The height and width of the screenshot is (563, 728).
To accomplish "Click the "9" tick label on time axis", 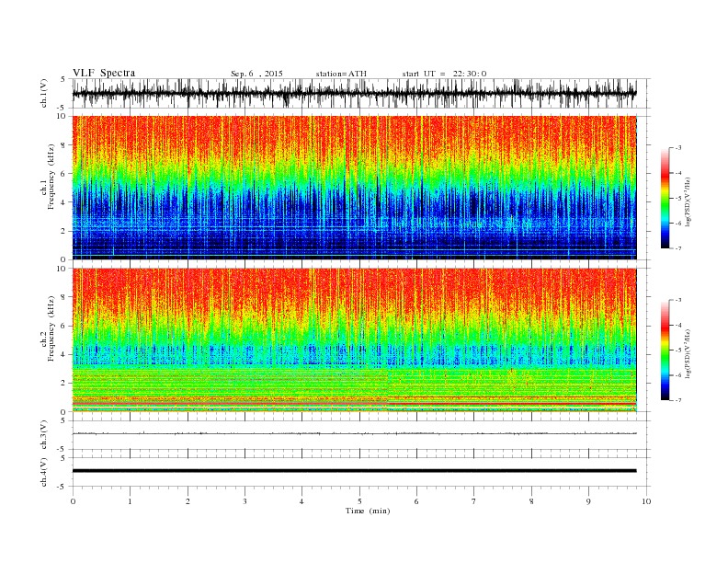I will click(588, 501).
